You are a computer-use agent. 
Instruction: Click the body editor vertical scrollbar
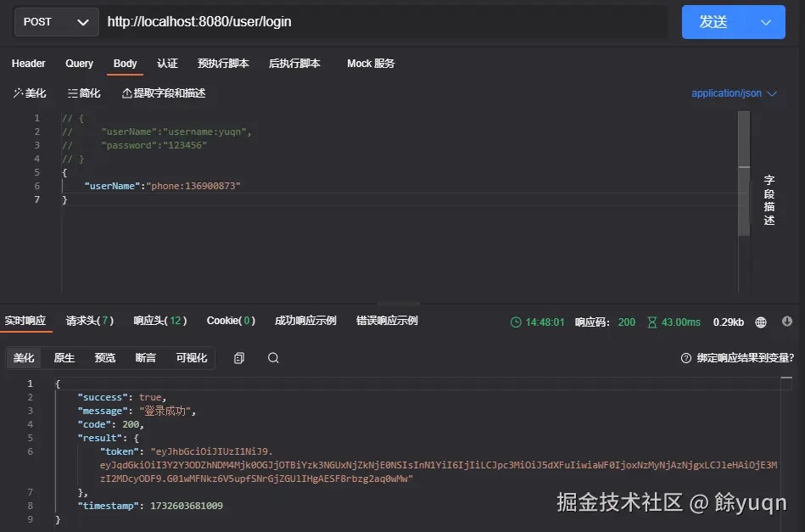744,174
